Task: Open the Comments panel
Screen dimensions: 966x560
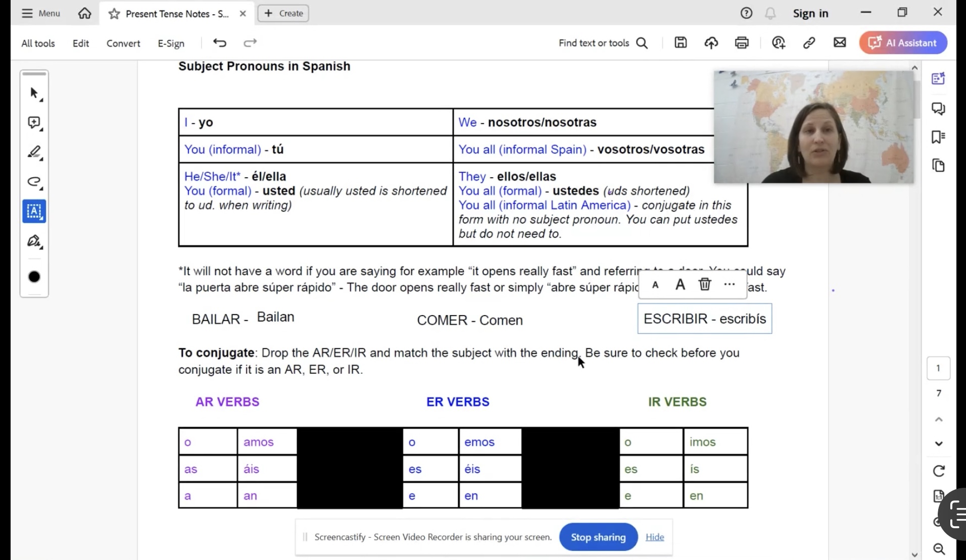Action: pos(938,109)
